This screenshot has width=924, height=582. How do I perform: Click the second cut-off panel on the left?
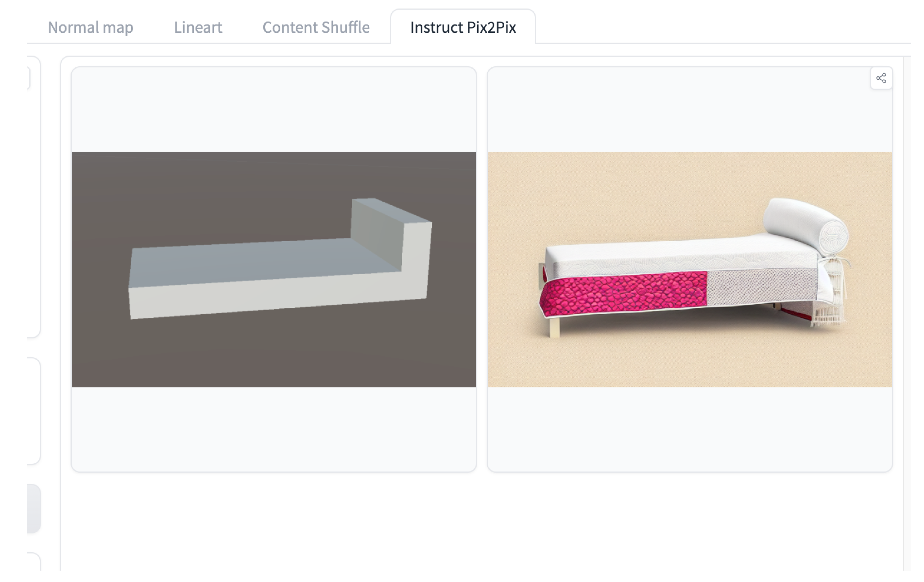[34, 411]
